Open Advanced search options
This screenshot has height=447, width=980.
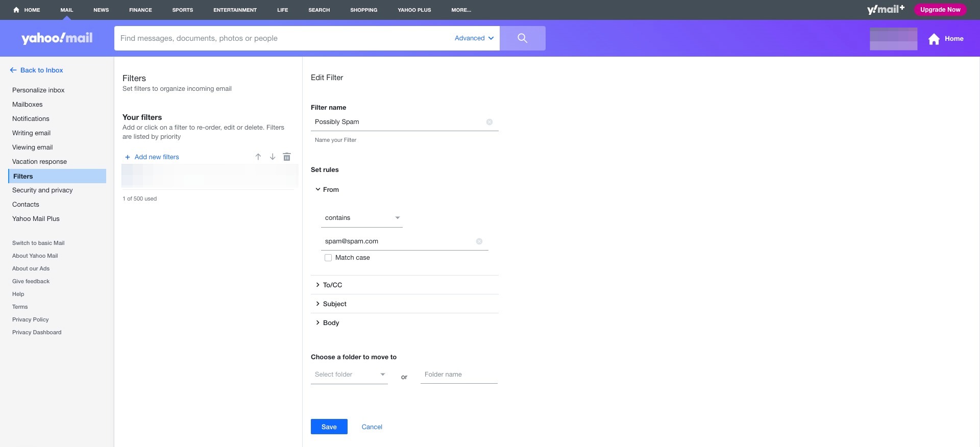tap(474, 38)
